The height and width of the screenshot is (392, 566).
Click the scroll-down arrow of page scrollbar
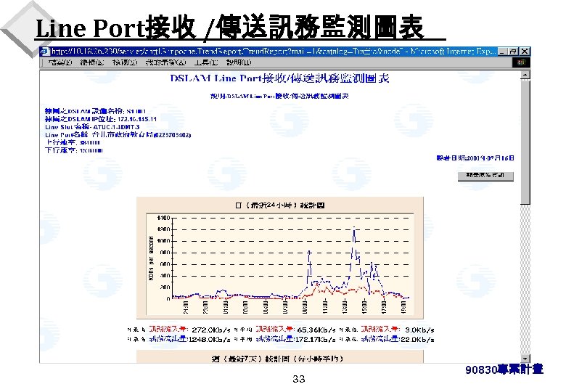coord(525,359)
